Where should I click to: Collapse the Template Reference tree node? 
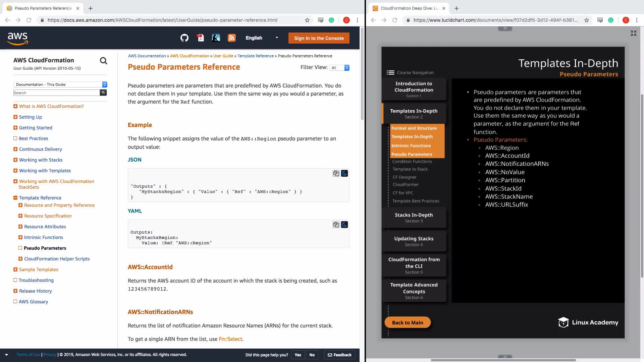point(15,198)
